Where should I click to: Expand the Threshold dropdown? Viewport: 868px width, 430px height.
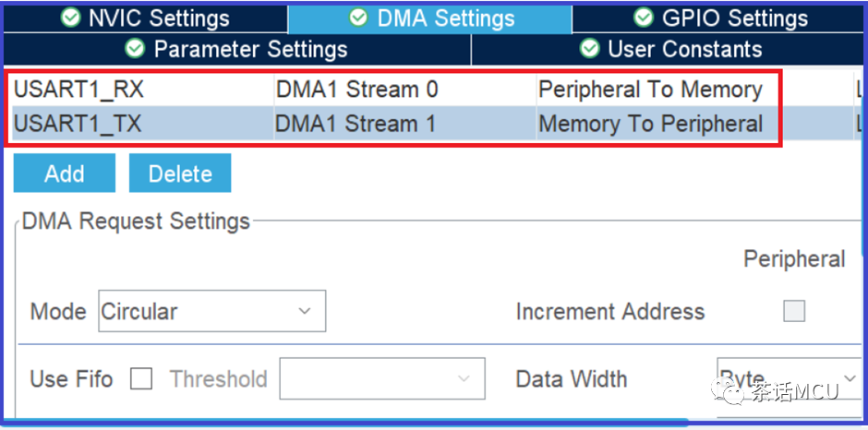[382, 378]
